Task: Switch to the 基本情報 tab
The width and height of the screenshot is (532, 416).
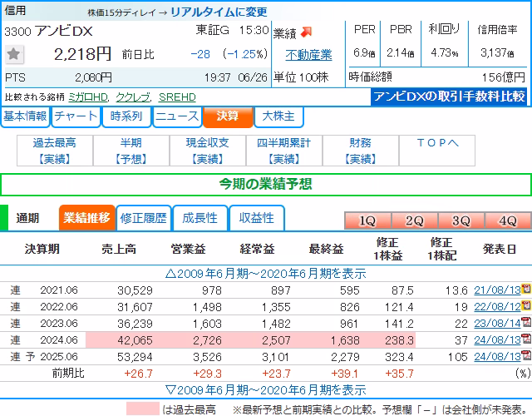Action: click(x=25, y=116)
